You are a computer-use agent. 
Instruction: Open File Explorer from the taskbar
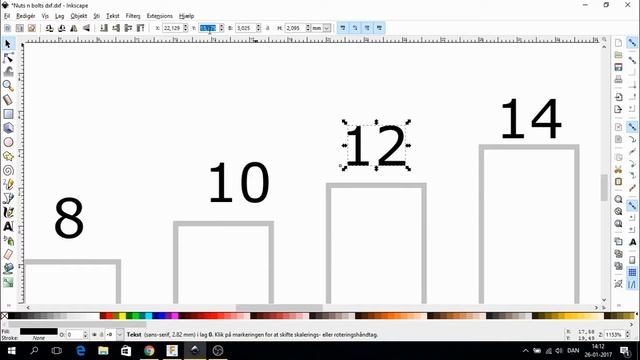click(x=103, y=351)
